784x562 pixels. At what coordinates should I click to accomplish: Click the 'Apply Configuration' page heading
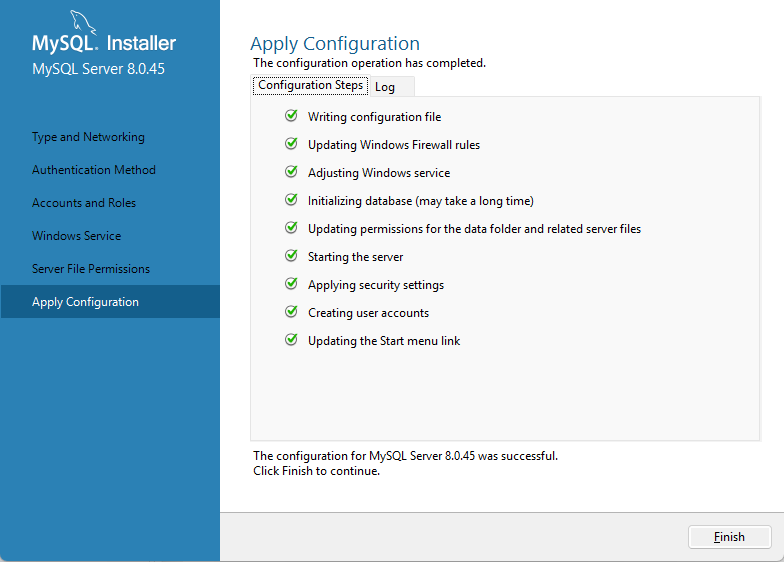coord(335,44)
